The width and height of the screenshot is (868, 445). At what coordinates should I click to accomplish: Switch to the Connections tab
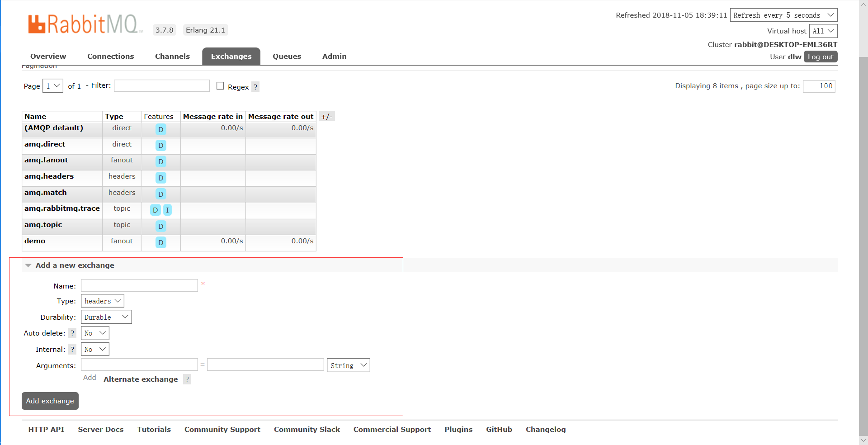click(x=111, y=57)
